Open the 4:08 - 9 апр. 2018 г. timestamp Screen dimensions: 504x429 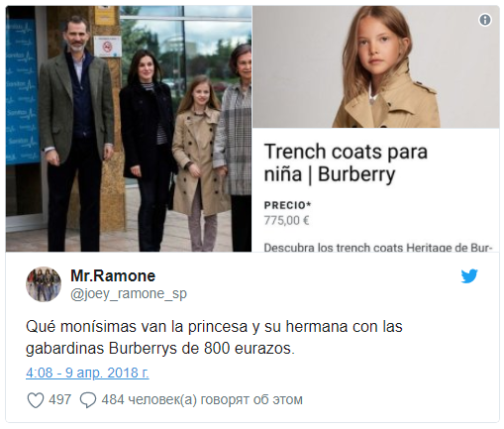tap(87, 373)
